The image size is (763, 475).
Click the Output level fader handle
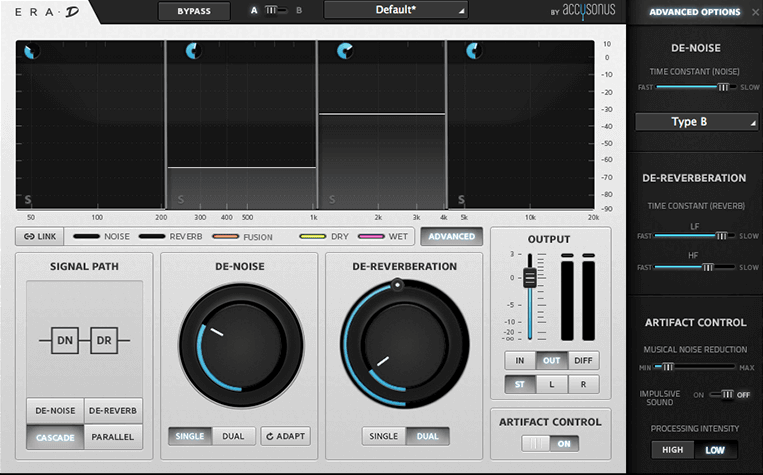(529, 278)
